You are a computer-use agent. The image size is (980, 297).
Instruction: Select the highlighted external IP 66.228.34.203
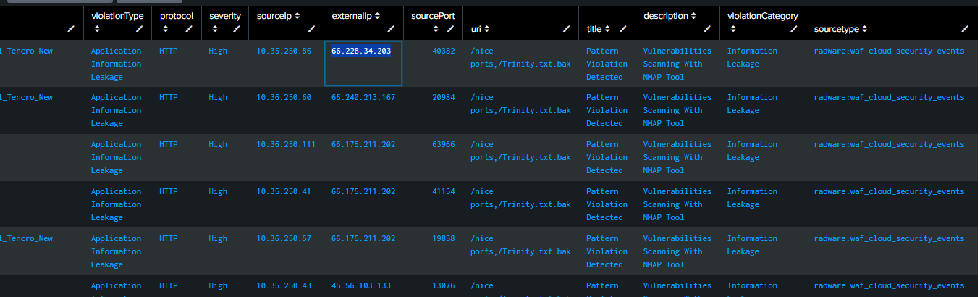(361, 51)
